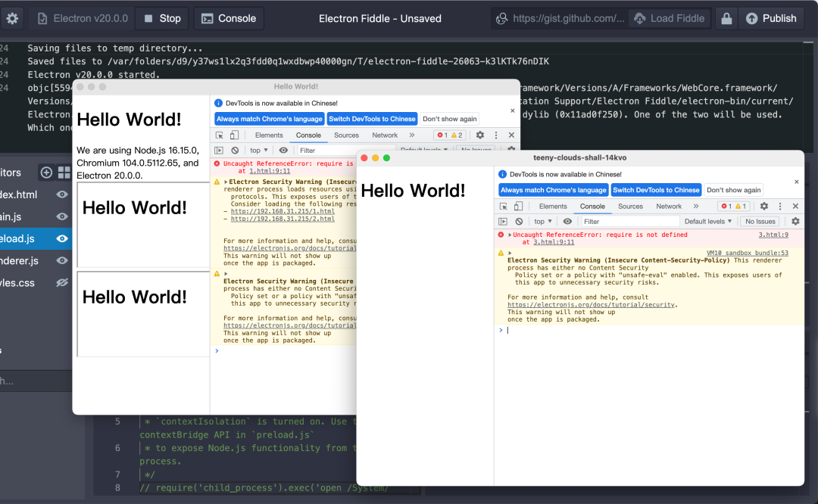Expand first Electron Security Warning in Hello World console
This screenshot has width=818, height=504.
point(226,182)
